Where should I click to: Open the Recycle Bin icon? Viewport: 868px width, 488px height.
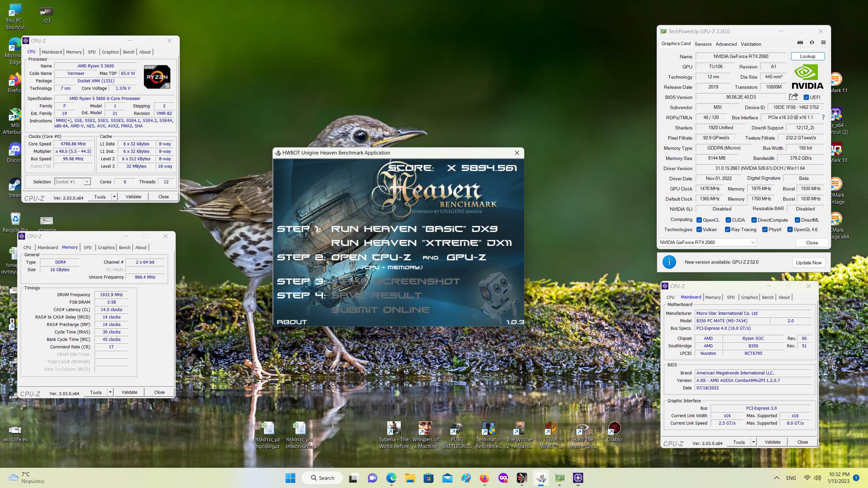coord(15,222)
